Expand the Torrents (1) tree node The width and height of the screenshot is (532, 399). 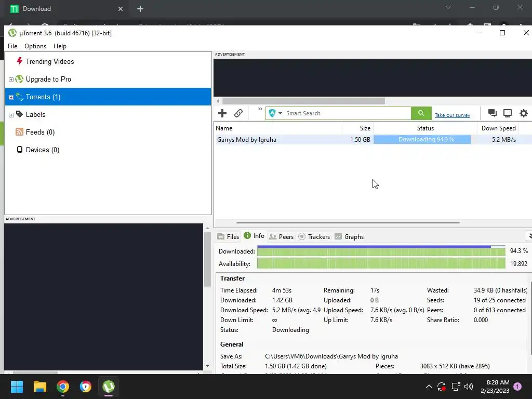pyautogui.click(x=11, y=97)
